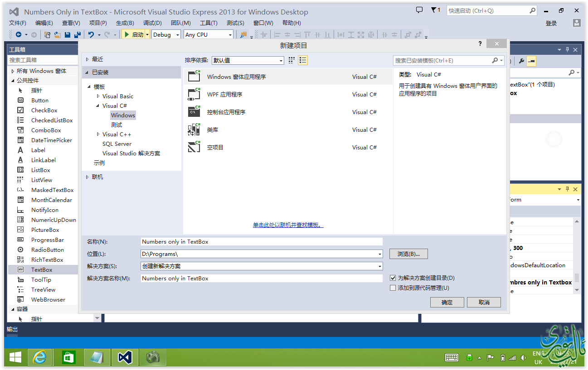The width and height of the screenshot is (588, 370).
Task: Expand the Visual C++ tree node
Action: pos(98,134)
